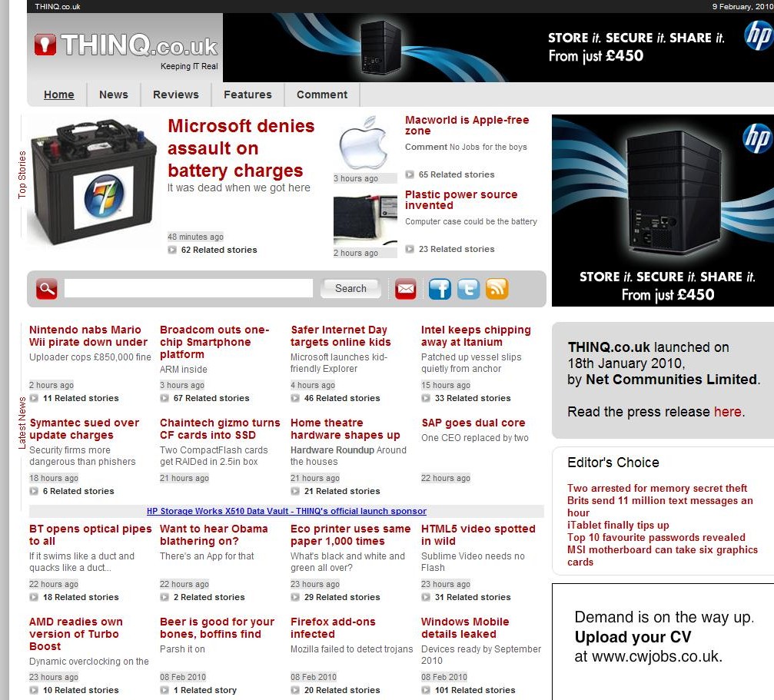Read Intel keeps chipping away at Itanium
The width and height of the screenshot is (774, 700).
[476, 336]
